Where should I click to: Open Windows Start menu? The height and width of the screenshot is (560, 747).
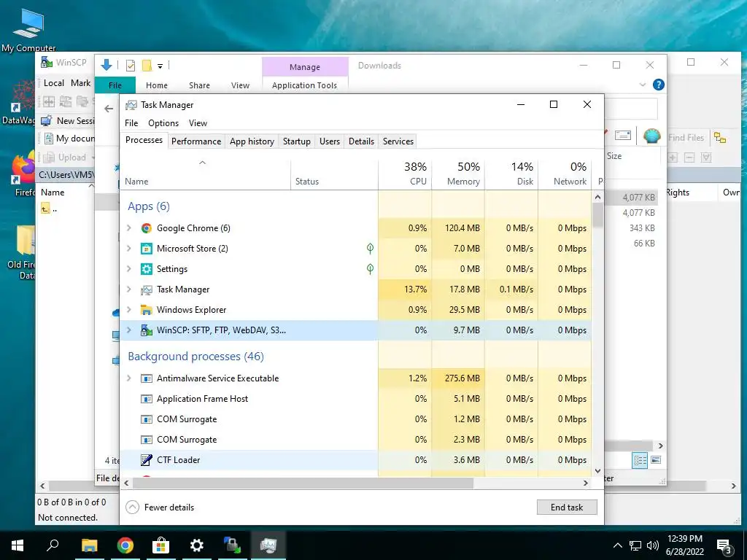(x=18, y=545)
